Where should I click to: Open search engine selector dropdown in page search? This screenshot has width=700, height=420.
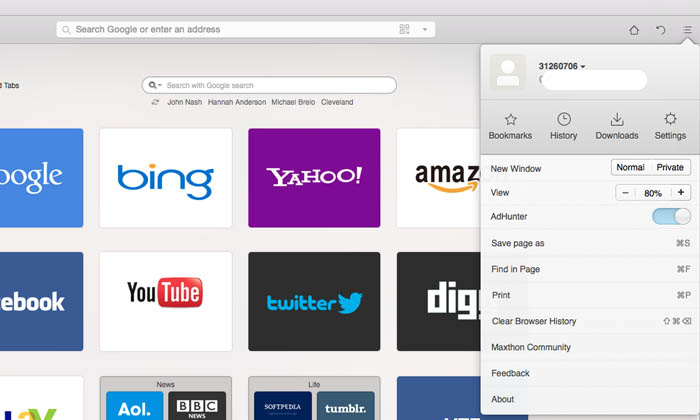click(x=155, y=85)
